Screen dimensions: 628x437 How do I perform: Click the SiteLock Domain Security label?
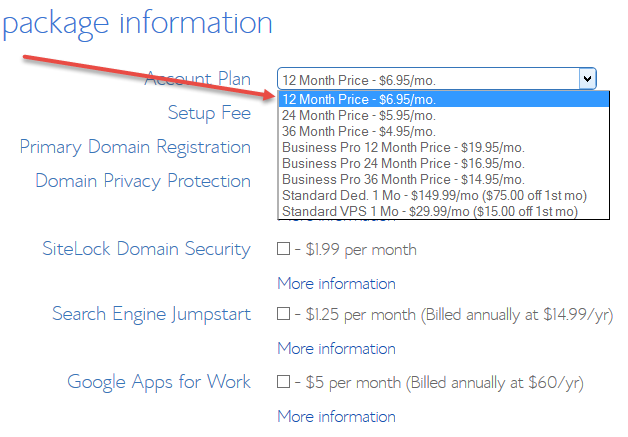click(x=146, y=249)
